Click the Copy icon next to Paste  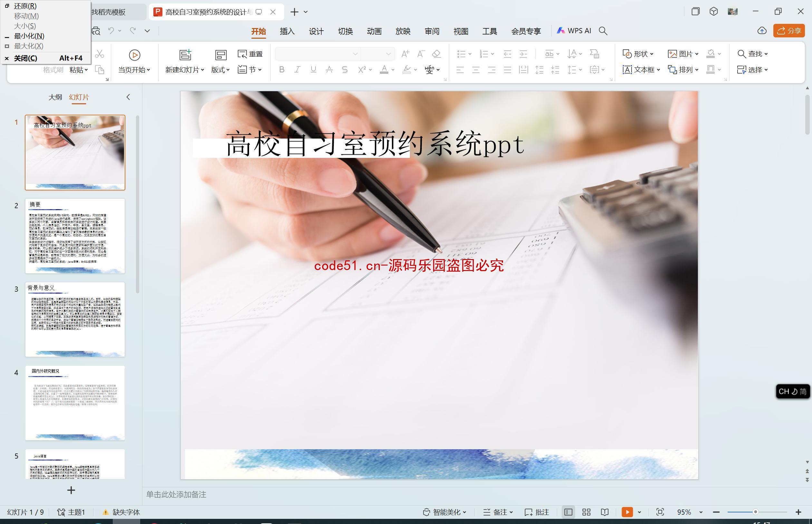point(99,70)
